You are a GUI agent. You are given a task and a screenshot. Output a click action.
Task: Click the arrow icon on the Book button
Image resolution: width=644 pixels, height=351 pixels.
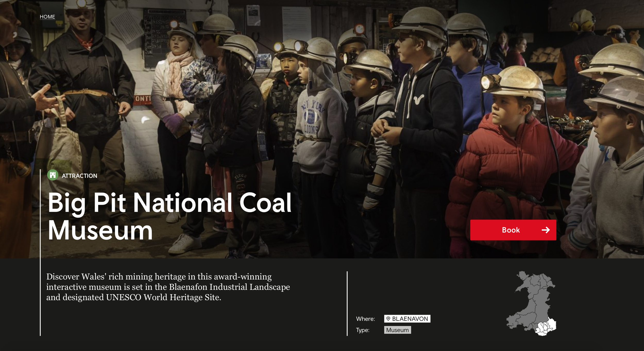click(x=546, y=230)
